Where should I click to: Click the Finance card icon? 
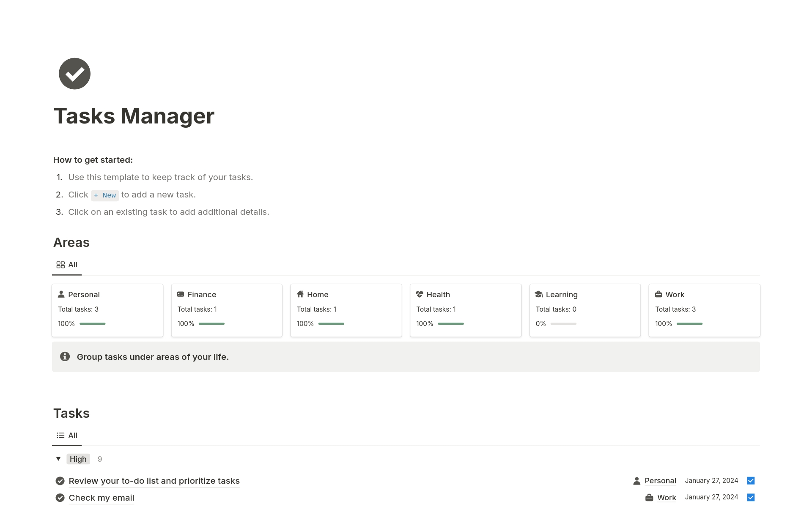[x=181, y=294]
